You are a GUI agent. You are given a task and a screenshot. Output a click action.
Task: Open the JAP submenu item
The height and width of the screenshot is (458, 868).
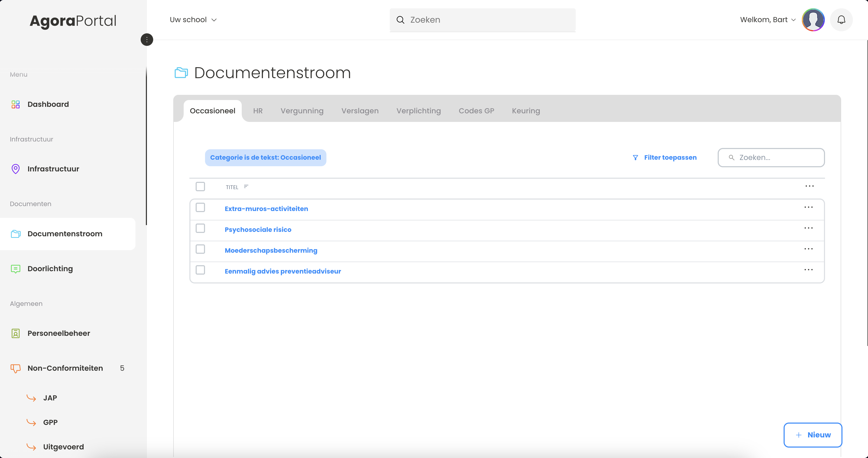[50, 398]
